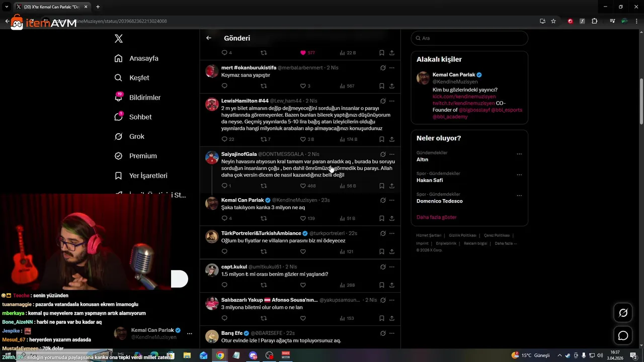The height and width of the screenshot is (362, 644).
Task: Open Premium in the sidebar
Action: (135, 156)
